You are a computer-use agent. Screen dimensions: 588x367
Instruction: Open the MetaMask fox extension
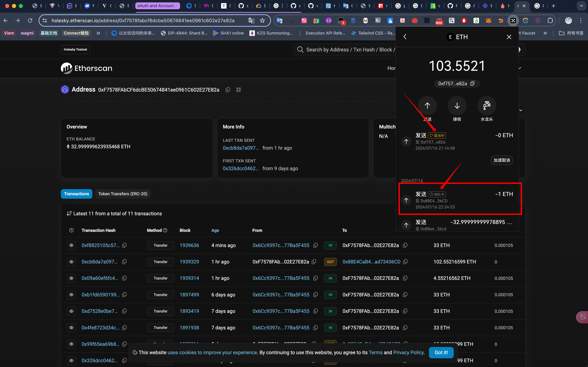click(x=488, y=21)
